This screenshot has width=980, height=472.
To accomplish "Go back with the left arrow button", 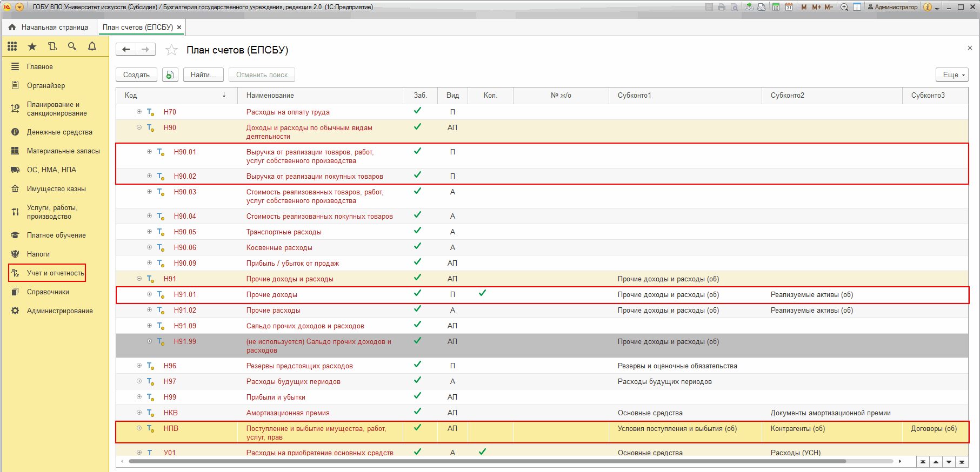I will (x=126, y=50).
